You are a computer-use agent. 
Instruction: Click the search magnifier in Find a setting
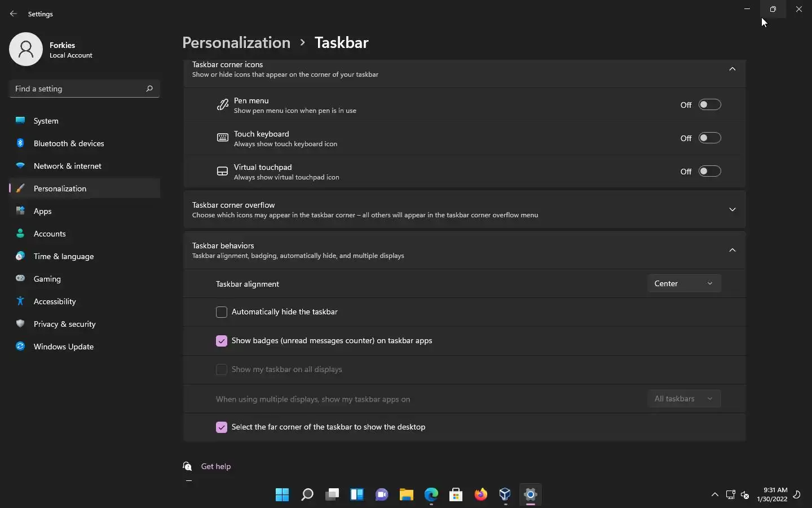pos(149,89)
